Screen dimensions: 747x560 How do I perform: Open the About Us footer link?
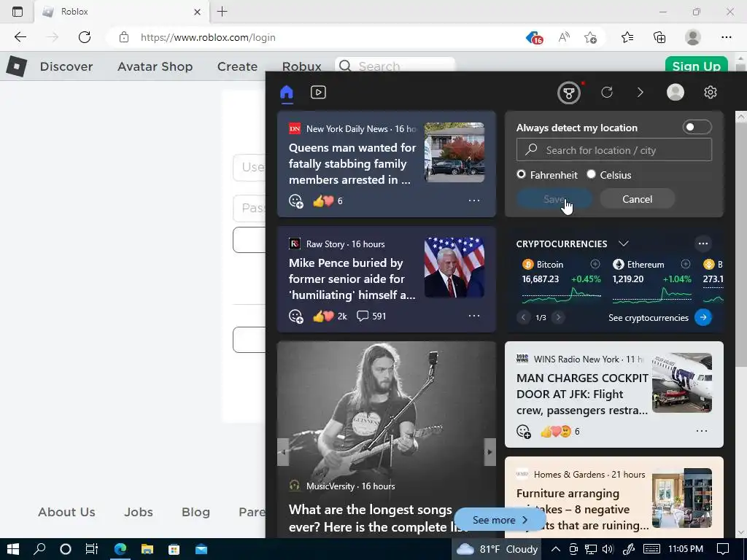(66, 512)
